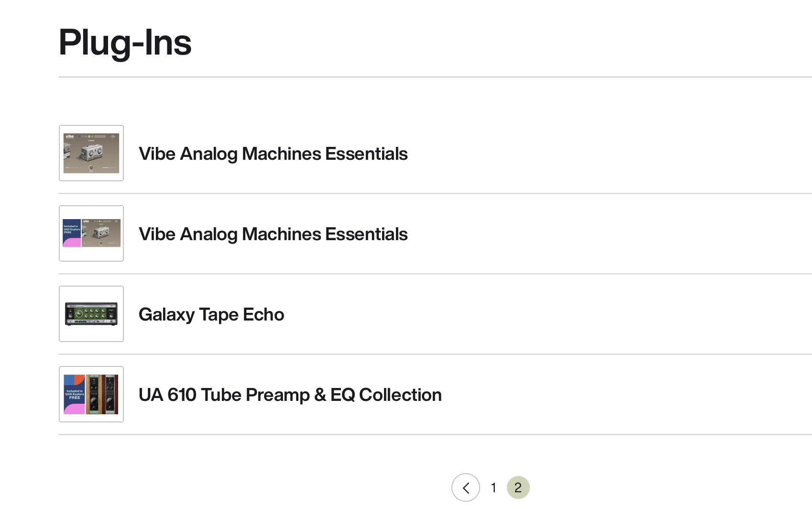Open pagination page 1
Screen dimensions: 812x509
pyautogui.click(x=493, y=487)
